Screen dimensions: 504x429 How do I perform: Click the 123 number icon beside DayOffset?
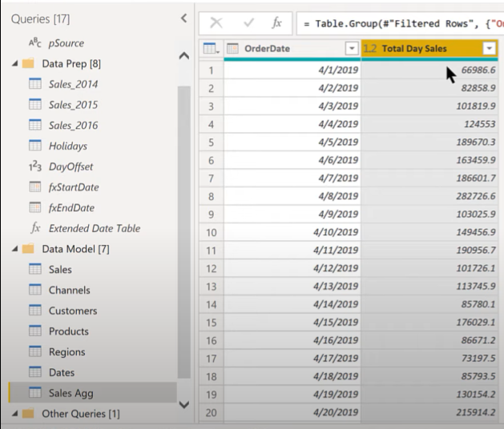(35, 166)
